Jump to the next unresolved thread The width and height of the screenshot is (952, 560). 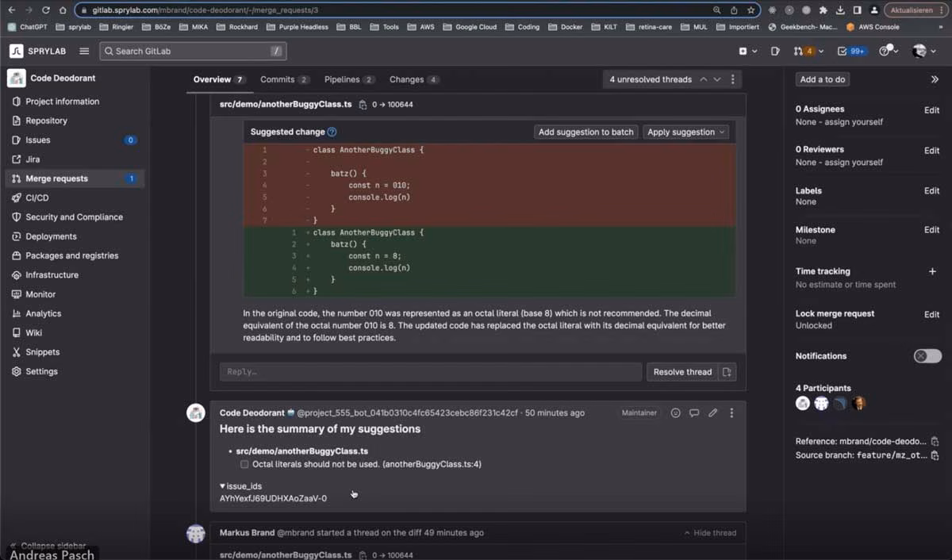click(717, 79)
